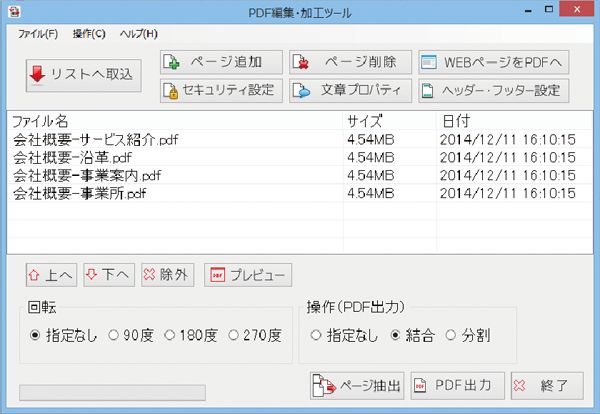This screenshot has height=414, width=600.
Task: Remove file with 除外 button
Action: (x=165, y=275)
